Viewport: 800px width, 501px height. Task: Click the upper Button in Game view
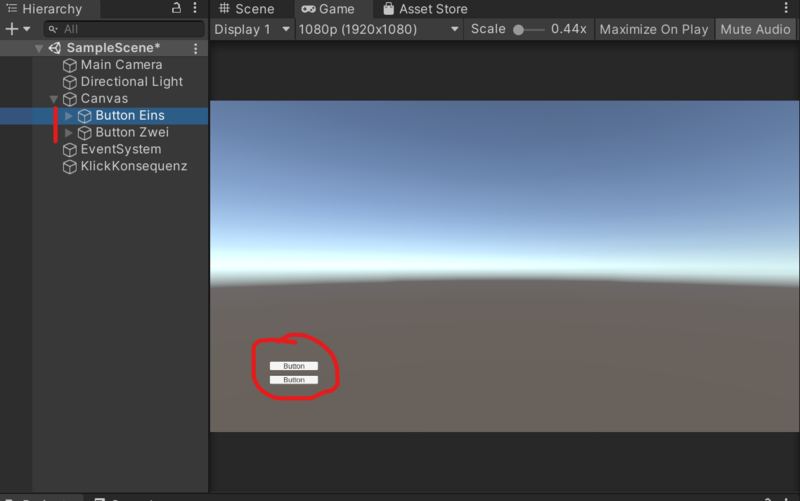click(x=294, y=366)
